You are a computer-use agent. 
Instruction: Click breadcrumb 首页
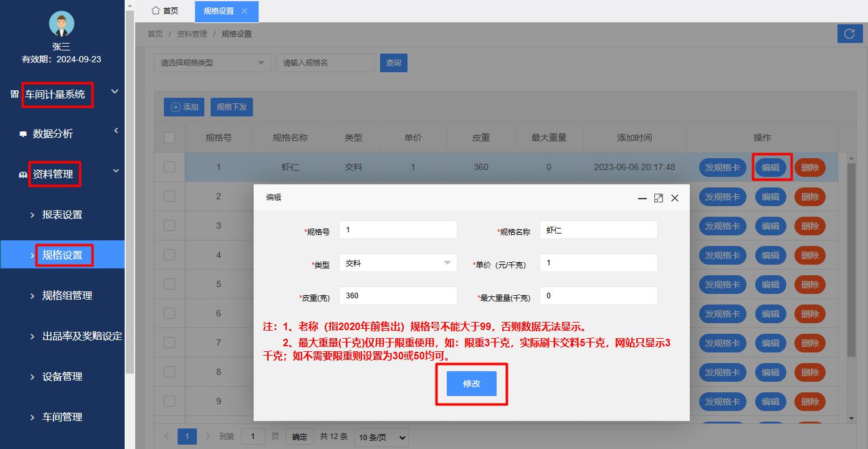(155, 34)
